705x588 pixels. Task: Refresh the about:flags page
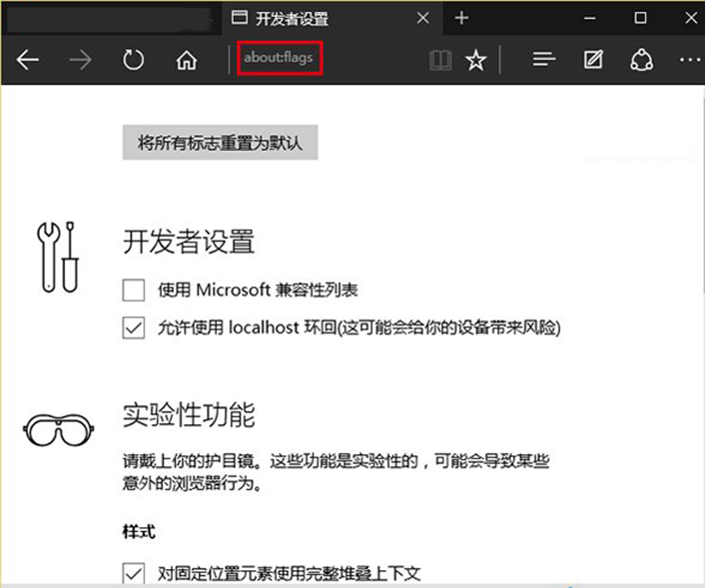point(133,60)
